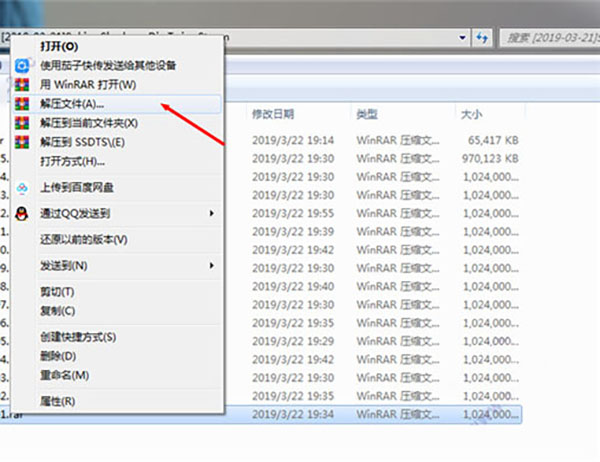The height and width of the screenshot is (462, 600).
Task: Click date 2019/3/22 19:39
Action: click(293, 232)
